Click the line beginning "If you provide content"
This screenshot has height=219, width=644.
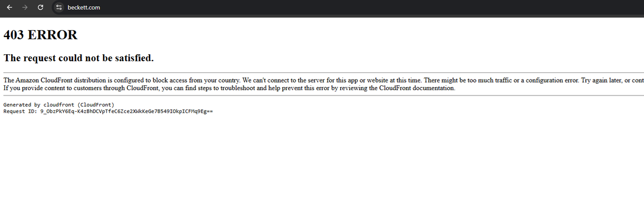(x=229, y=87)
